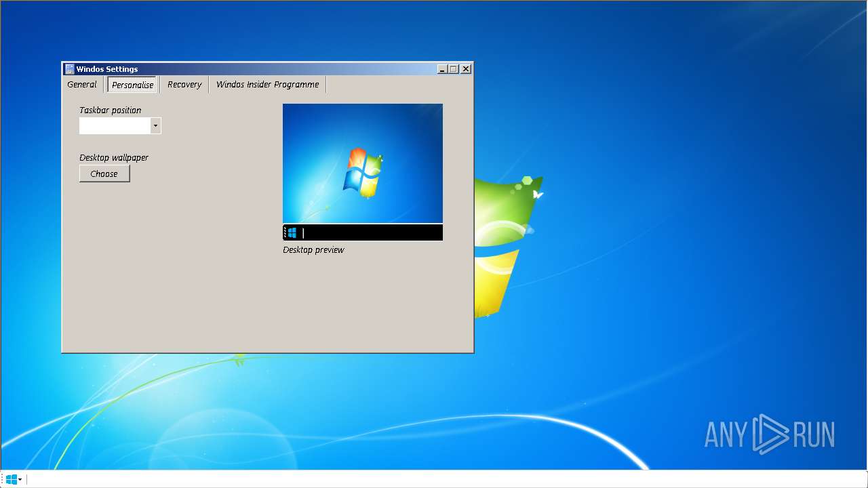Click the Desktop preview caption
Viewport: 868px width, 488px height.
(x=313, y=250)
